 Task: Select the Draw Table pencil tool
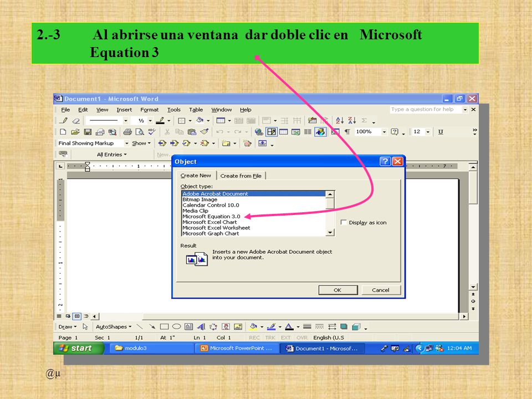point(63,120)
